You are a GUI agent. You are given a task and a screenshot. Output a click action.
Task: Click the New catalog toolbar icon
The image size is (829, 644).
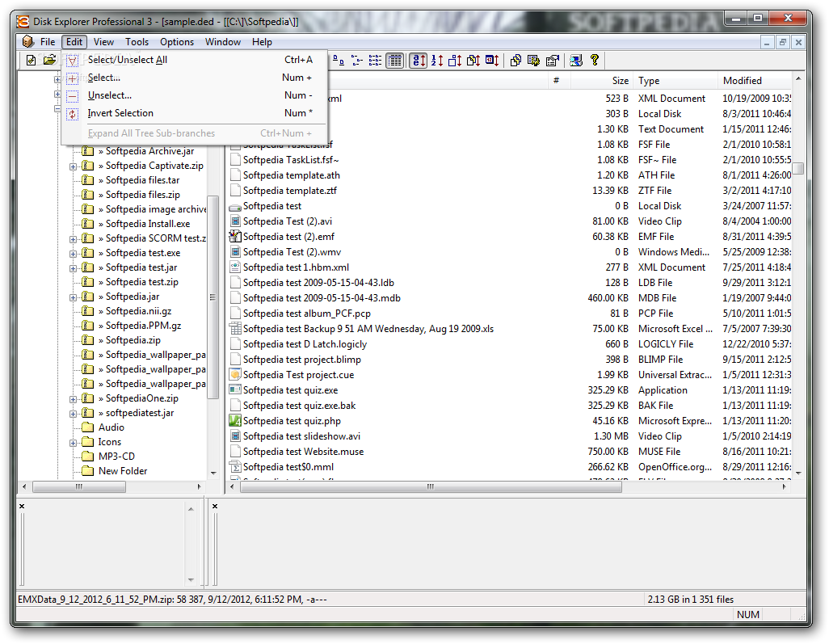tap(32, 61)
